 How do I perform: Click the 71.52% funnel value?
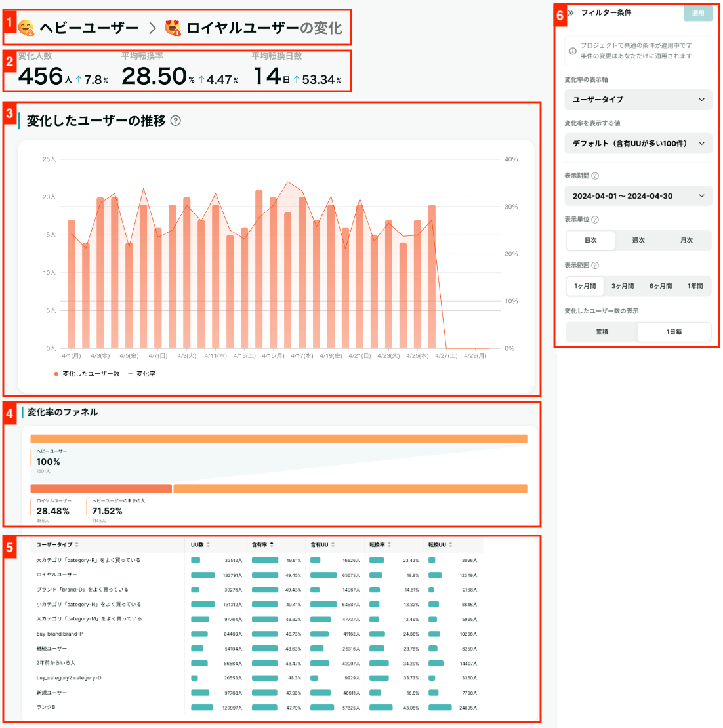point(107,511)
